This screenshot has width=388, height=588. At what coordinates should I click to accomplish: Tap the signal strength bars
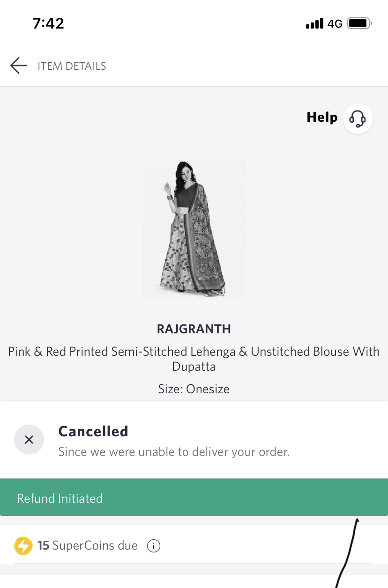[314, 23]
